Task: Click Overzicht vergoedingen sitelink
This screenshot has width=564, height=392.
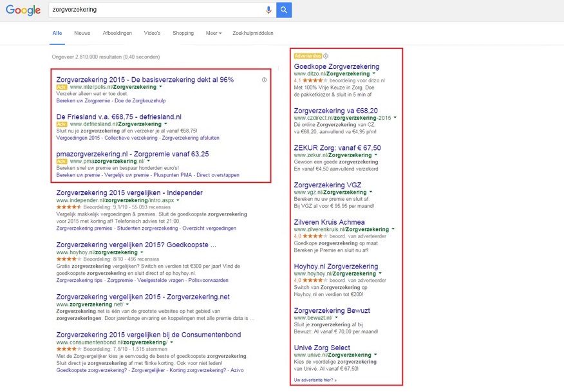Action: [x=209, y=229]
